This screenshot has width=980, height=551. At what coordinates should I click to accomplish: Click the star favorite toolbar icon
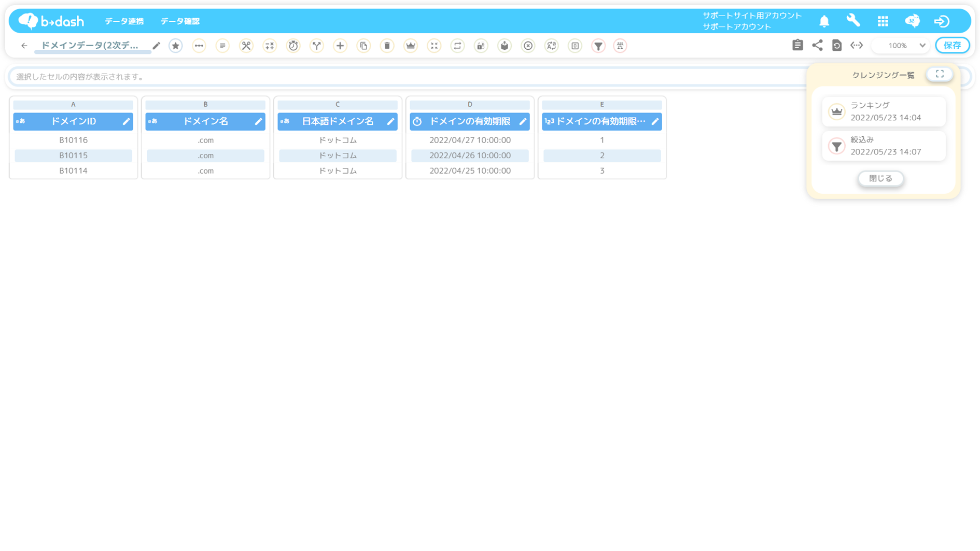[x=176, y=46]
